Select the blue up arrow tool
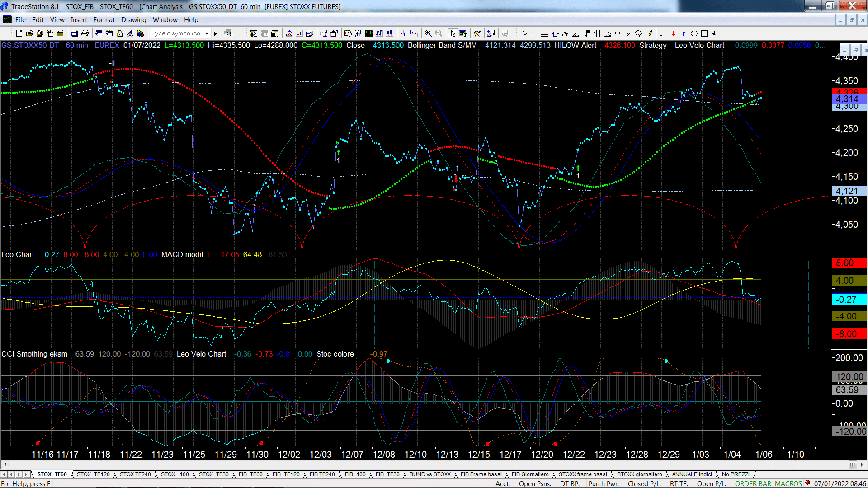This screenshot has height=488, width=868. point(684,33)
